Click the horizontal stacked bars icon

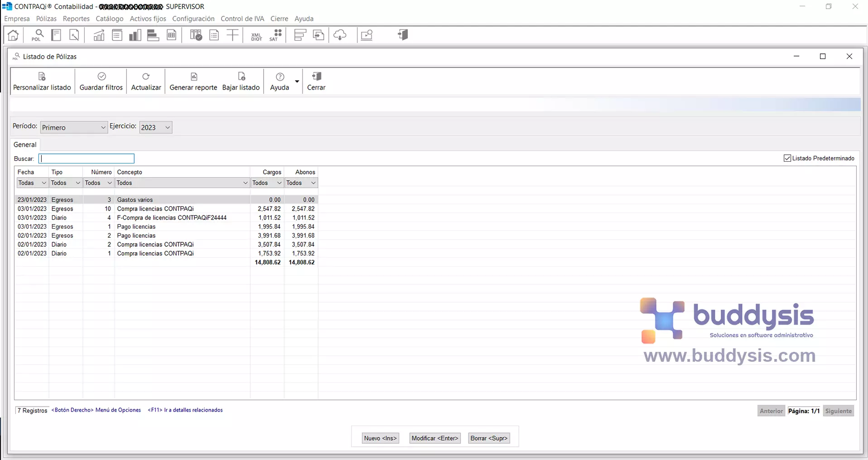coord(153,35)
